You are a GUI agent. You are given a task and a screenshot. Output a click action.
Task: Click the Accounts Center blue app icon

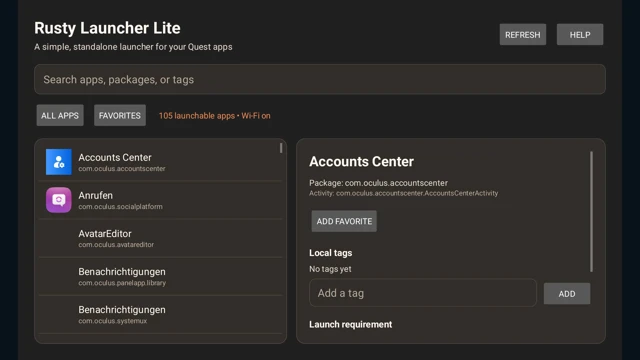click(59, 162)
